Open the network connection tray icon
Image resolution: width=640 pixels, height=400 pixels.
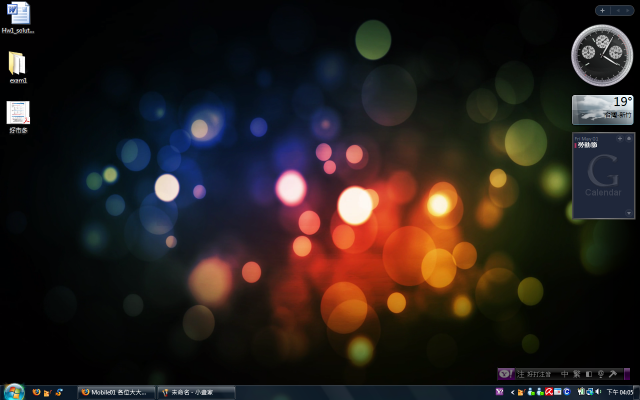pos(590,391)
